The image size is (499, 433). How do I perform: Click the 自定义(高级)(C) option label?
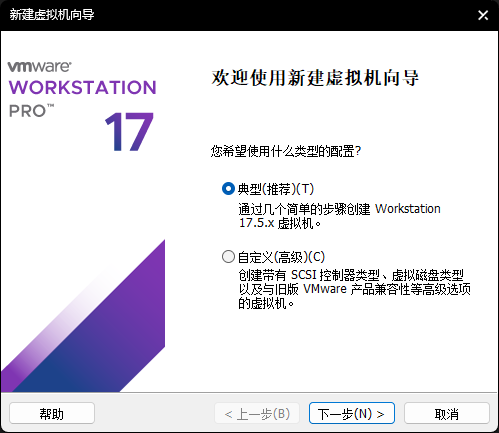[281, 257]
